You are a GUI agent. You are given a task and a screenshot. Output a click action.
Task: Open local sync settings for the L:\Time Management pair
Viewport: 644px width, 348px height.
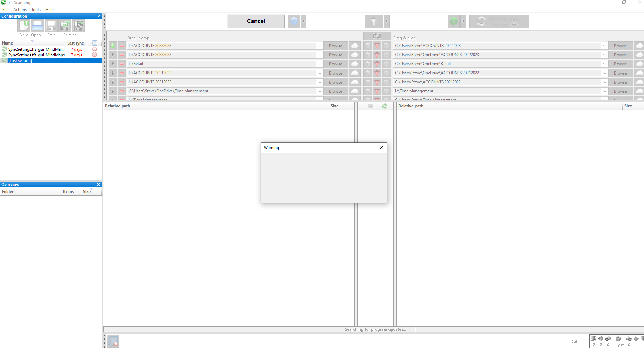(386, 91)
